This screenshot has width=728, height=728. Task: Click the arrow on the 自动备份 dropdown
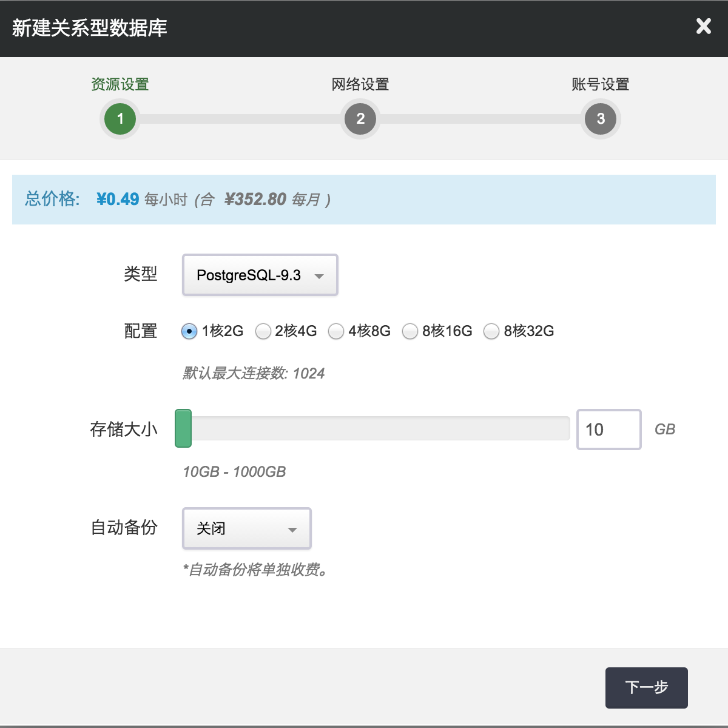(x=292, y=530)
